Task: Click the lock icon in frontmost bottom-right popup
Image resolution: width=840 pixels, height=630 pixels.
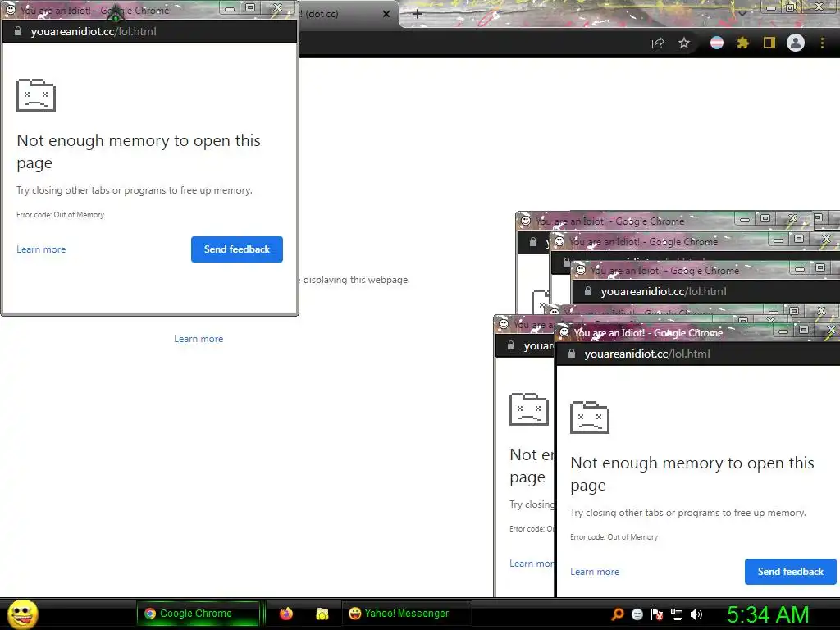Action: pyautogui.click(x=572, y=354)
